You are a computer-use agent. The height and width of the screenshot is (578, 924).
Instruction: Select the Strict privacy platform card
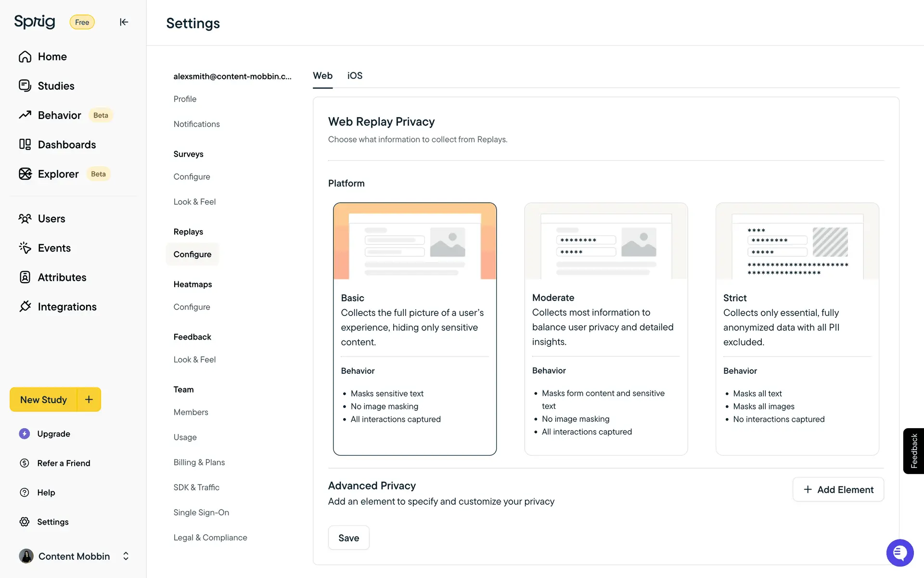tap(797, 328)
